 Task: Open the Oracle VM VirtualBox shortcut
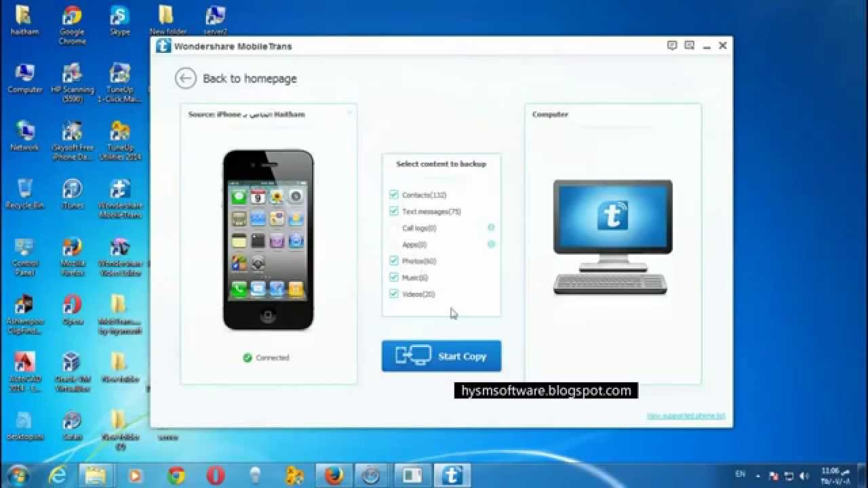pos(72,373)
